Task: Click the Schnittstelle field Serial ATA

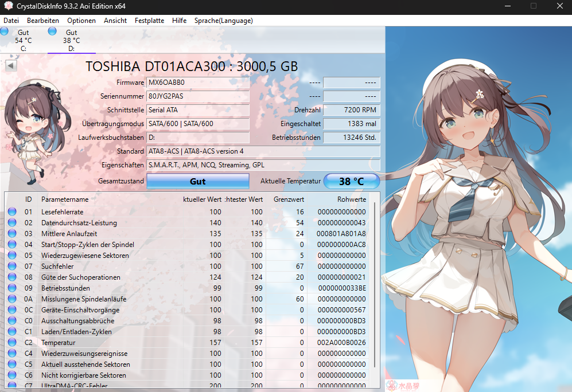Action: (198, 110)
